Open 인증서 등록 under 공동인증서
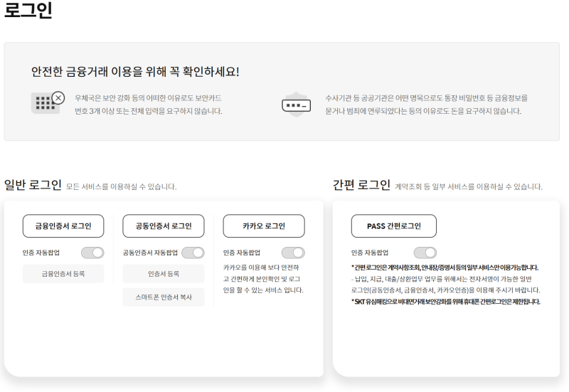The image size is (569, 392). (x=164, y=274)
